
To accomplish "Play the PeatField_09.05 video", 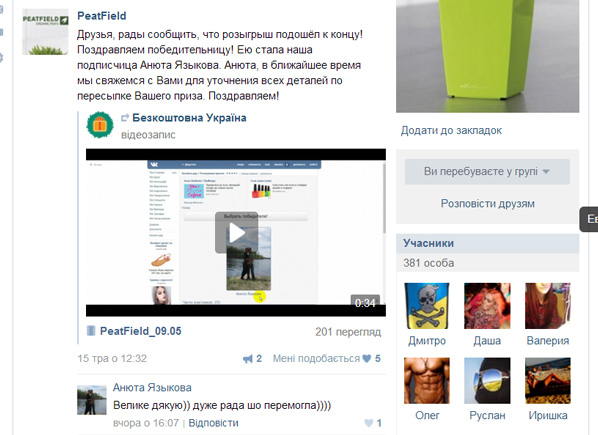I will 236,233.
